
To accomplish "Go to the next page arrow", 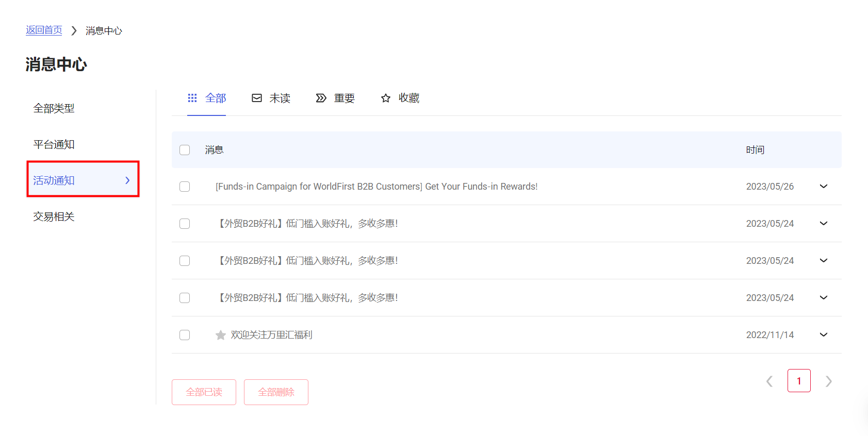I will click(x=828, y=381).
